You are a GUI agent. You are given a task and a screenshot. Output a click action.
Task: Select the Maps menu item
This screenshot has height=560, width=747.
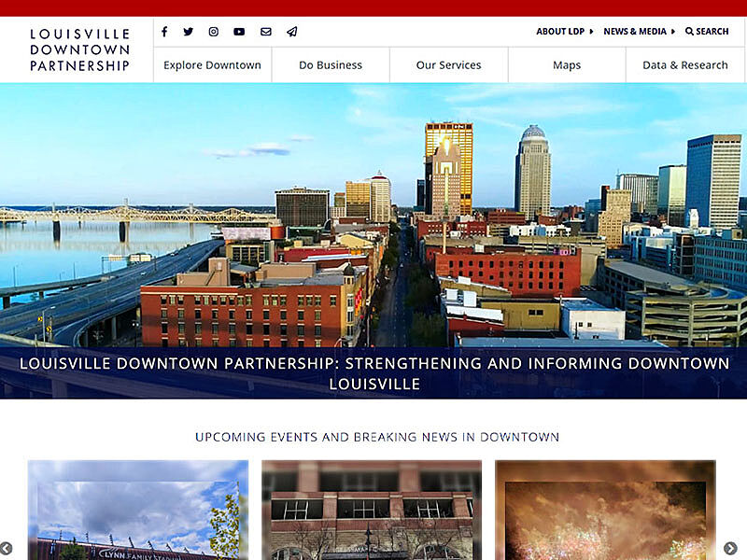pyautogui.click(x=567, y=64)
